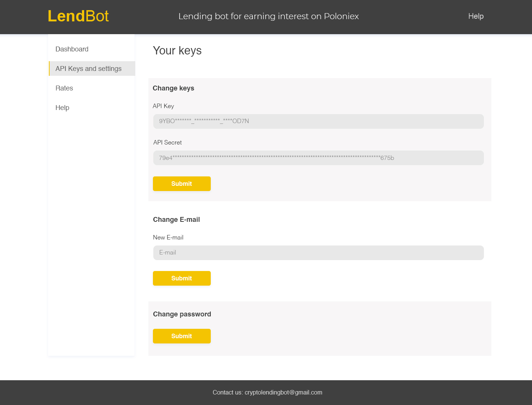The width and height of the screenshot is (532, 405).
Task: Submit the changed API keys
Action: point(181,184)
